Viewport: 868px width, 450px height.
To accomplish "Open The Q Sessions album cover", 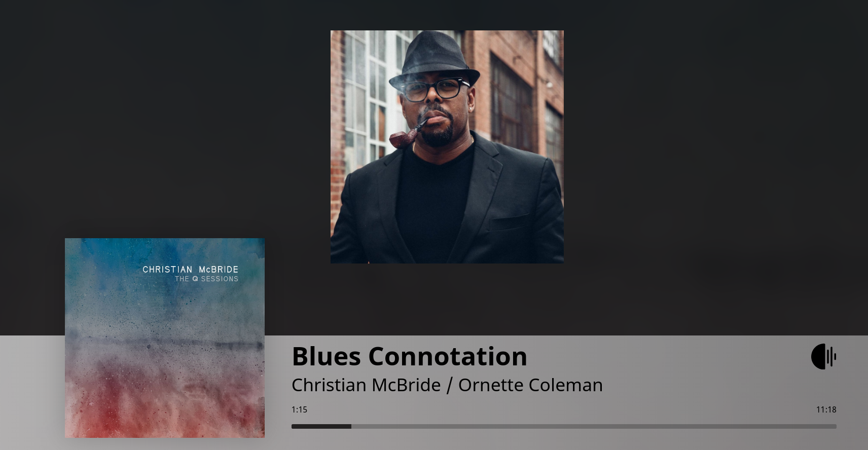I will (165, 338).
